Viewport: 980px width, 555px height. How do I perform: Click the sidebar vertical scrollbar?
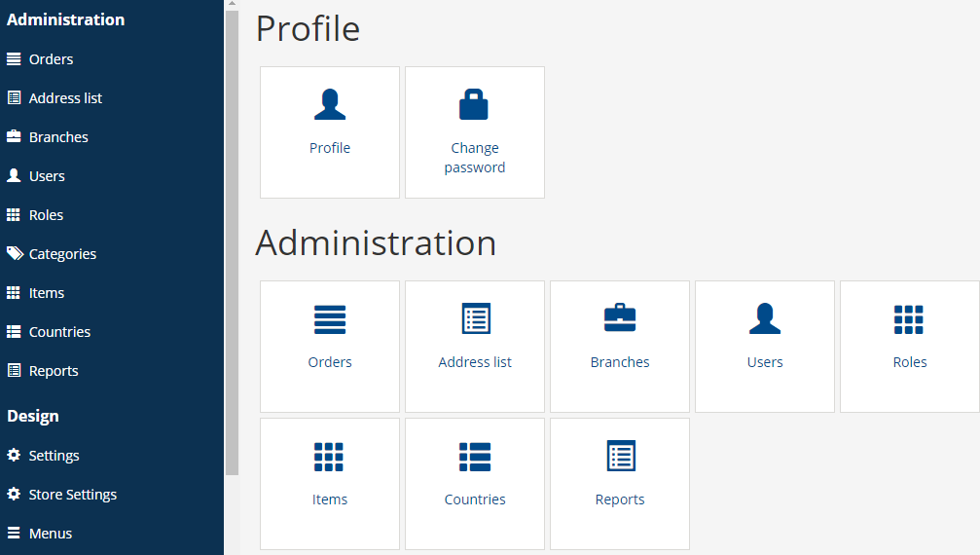tap(232, 242)
